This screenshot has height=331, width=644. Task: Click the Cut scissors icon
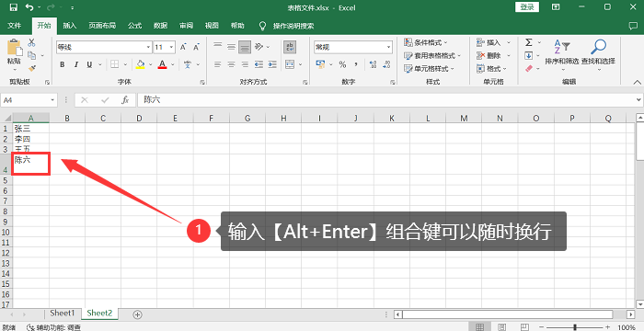click(31, 42)
